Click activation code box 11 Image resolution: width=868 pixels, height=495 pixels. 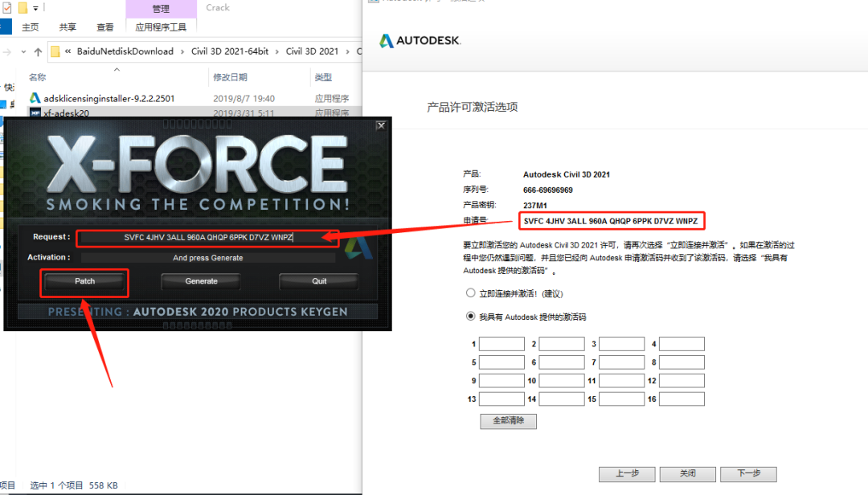tap(621, 380)
